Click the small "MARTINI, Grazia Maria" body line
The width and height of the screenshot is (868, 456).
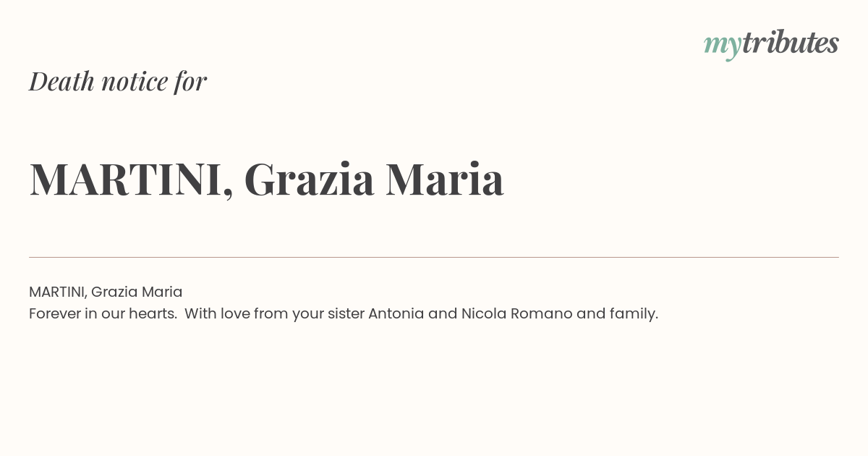(x=106, y=292)
